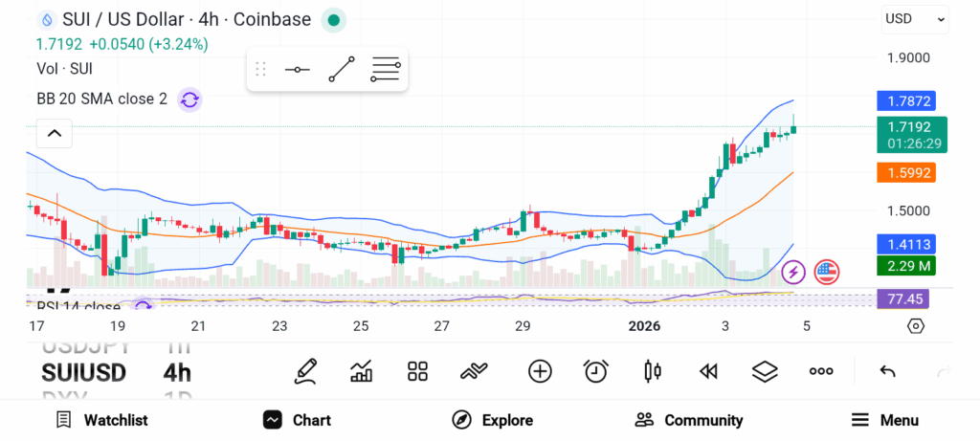The image size is (980, 441).
Task: Select the trend line drawing tool
Action: tap(341, 70)
